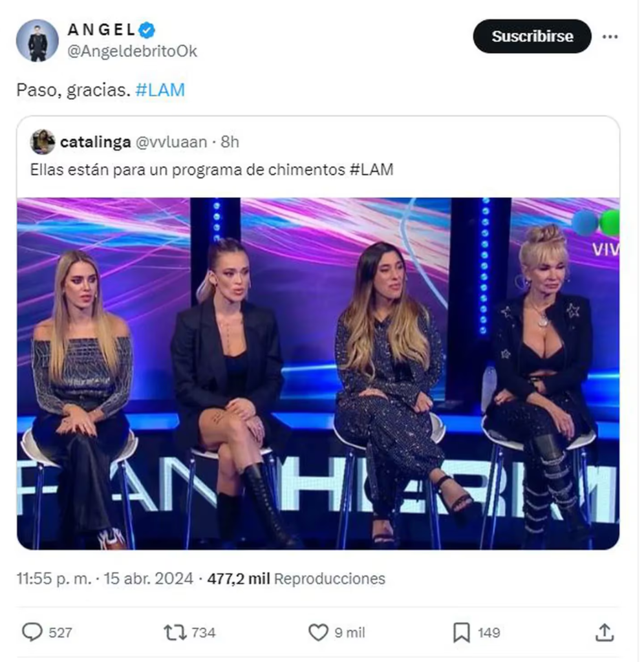View the 477,2 mil Reproducciones count
This screenshot has width=644, height=662.
point(296,579)
